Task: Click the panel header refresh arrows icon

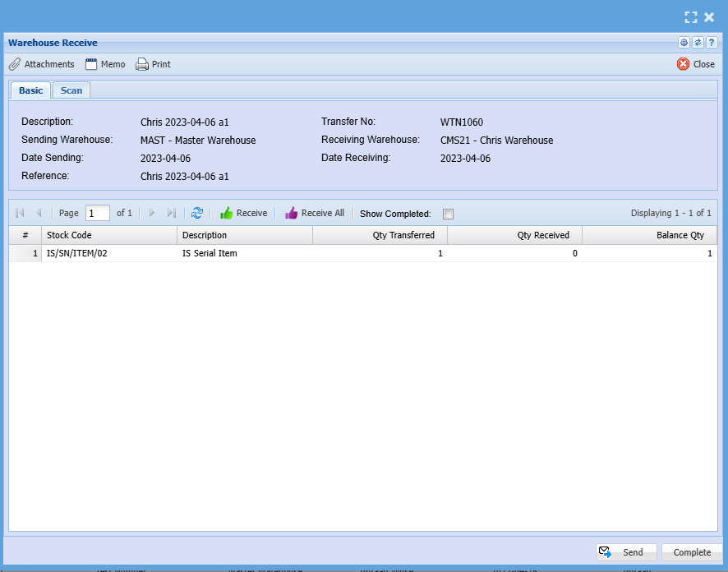Action: click(698, 43)
